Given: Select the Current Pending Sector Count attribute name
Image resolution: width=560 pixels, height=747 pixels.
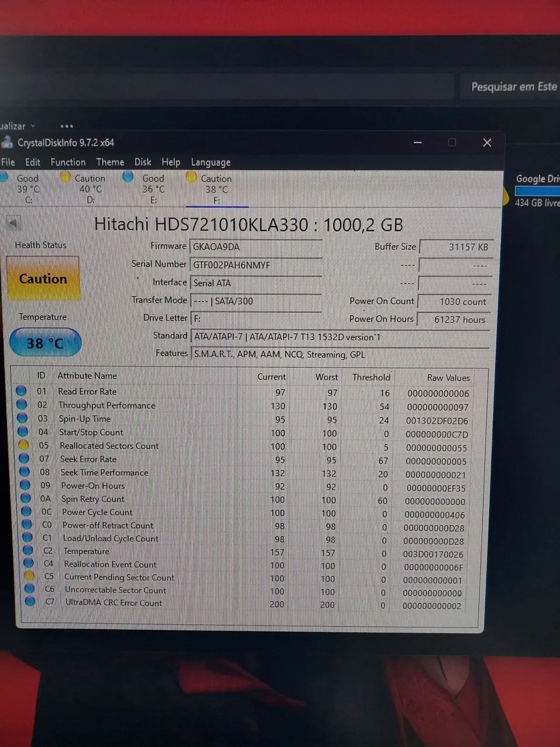Looking at the screenshot, I should [119, 577].
